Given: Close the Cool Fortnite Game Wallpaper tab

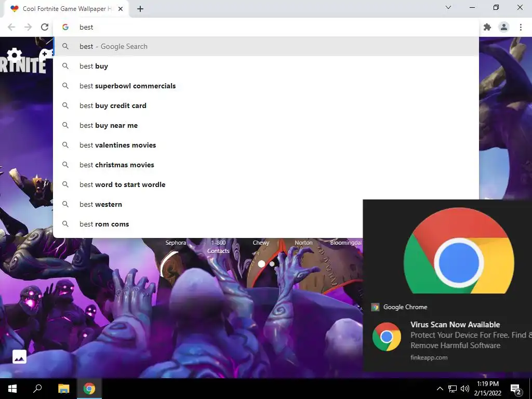Looking at the screenshot, I should coord(121,9).
